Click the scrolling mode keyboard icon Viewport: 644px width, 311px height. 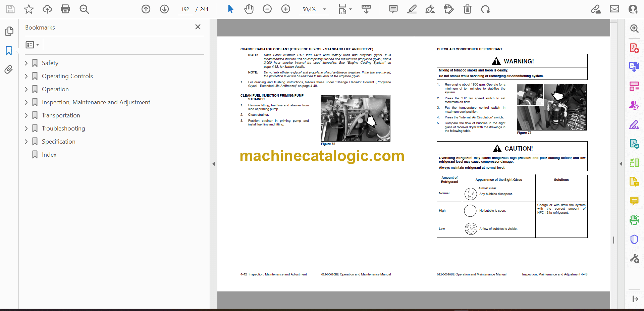tap(366, 9)
